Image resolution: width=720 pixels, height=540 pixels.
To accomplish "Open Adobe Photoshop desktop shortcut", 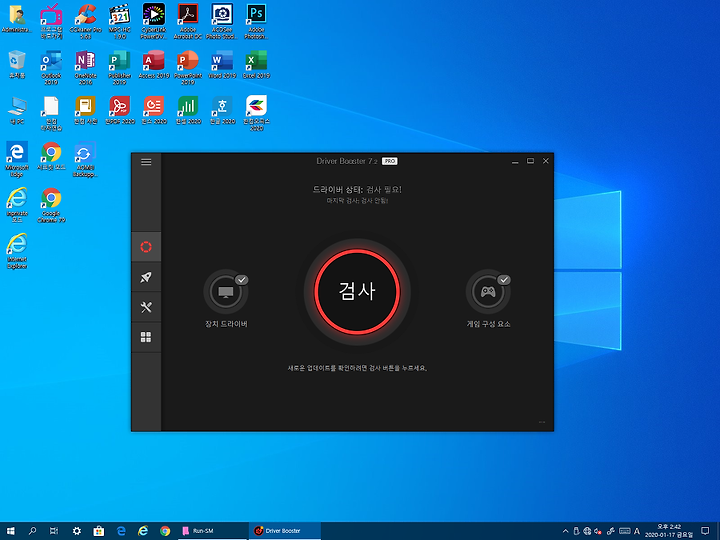I will [x=256, y=21].
